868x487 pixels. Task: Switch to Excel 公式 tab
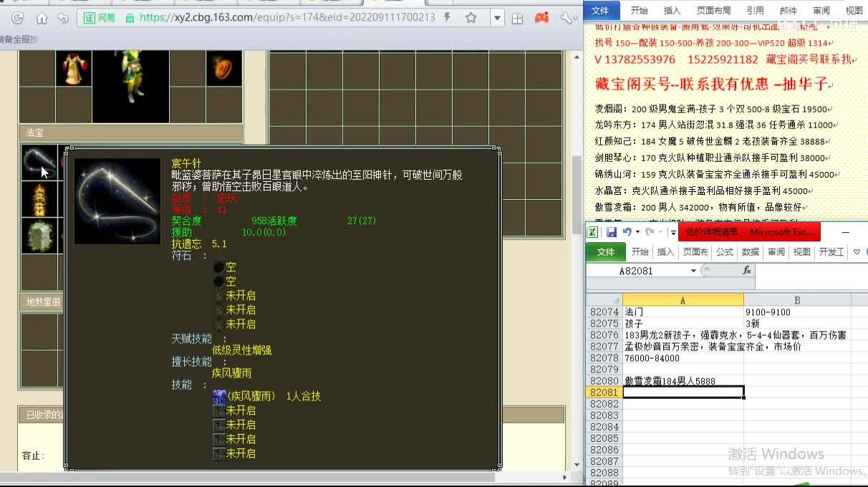[x=725, y=252]
